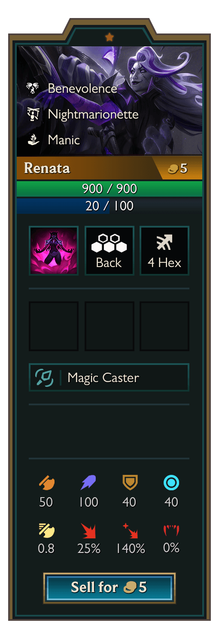Click the Nightmarionette trait icon

pyautogui.click(x=32, y=114)
